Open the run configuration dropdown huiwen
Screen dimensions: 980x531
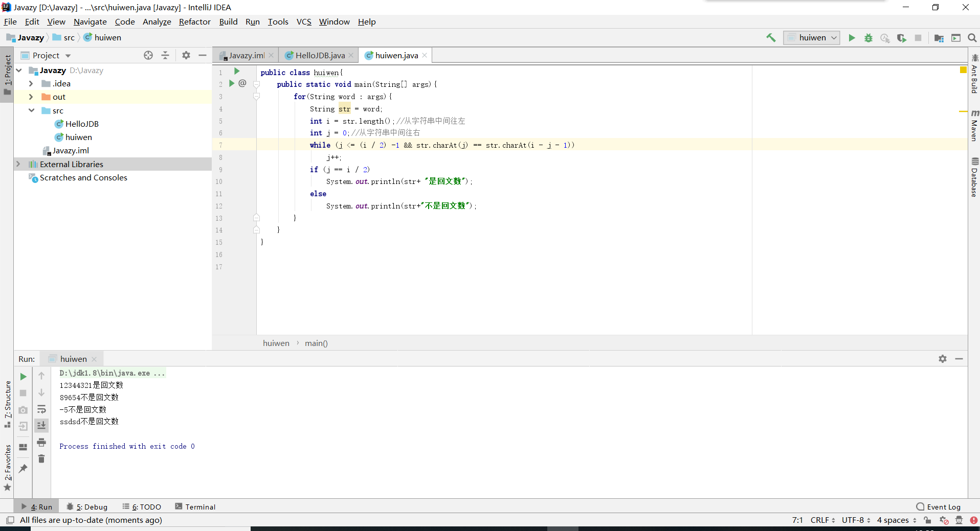[812, 38]
